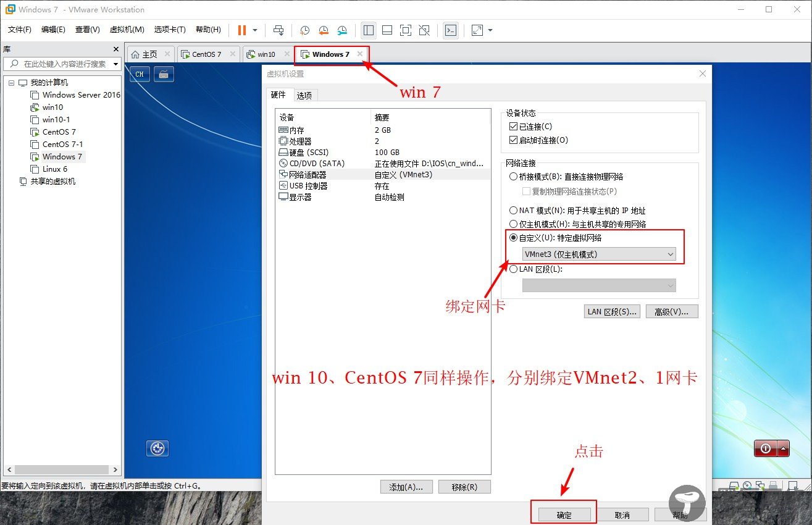This screenshot has width=812, height=525.
Task: Collapse the 我的计算机 tree node
Action: click(11, 83)
